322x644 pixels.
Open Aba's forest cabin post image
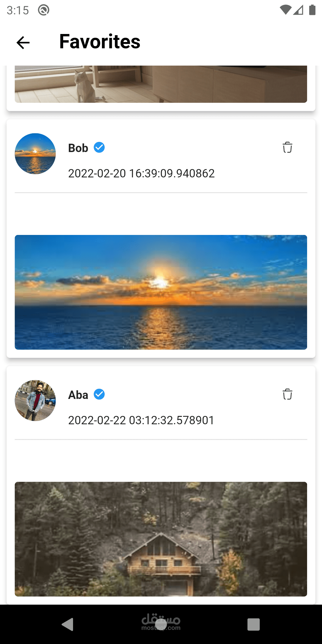(x=161, y=539)
